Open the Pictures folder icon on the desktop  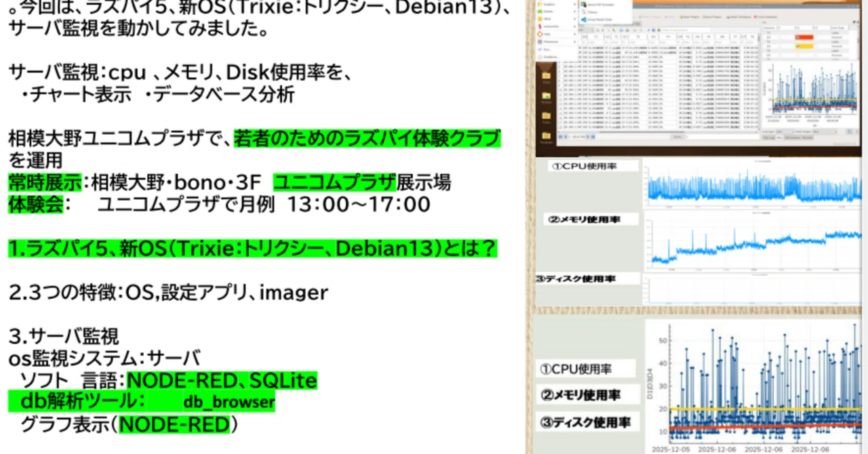[546, 98]
